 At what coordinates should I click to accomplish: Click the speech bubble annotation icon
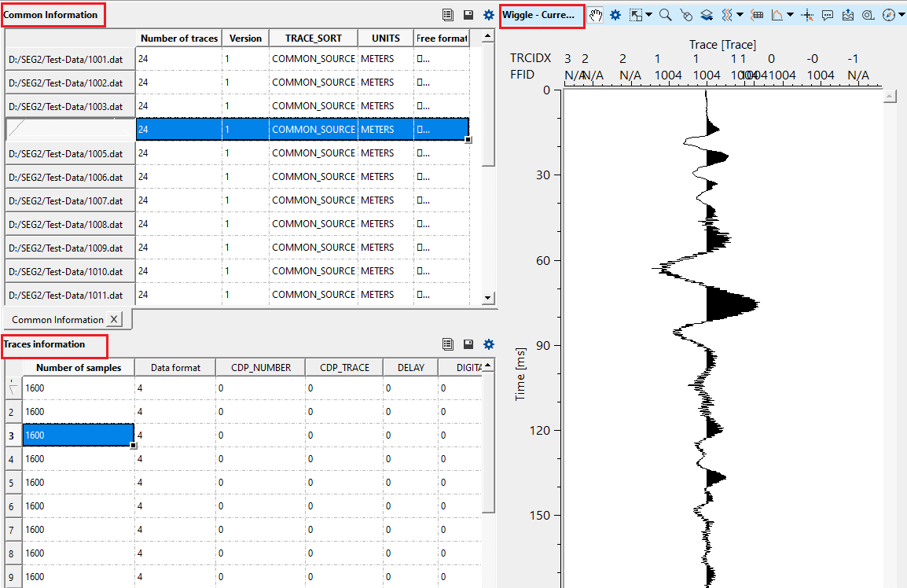[x=828, y=15]
